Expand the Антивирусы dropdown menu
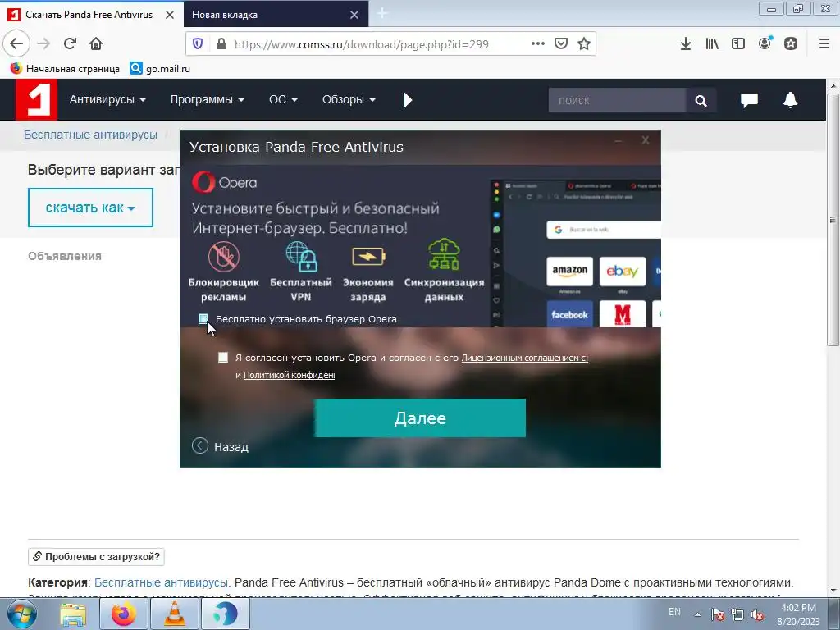 pyautogui.click(x=107, y=99)
